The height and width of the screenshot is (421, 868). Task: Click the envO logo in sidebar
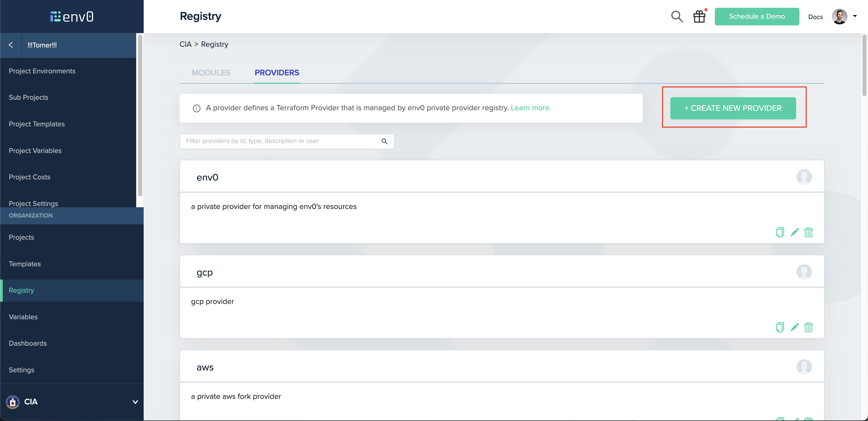(72, 17)
